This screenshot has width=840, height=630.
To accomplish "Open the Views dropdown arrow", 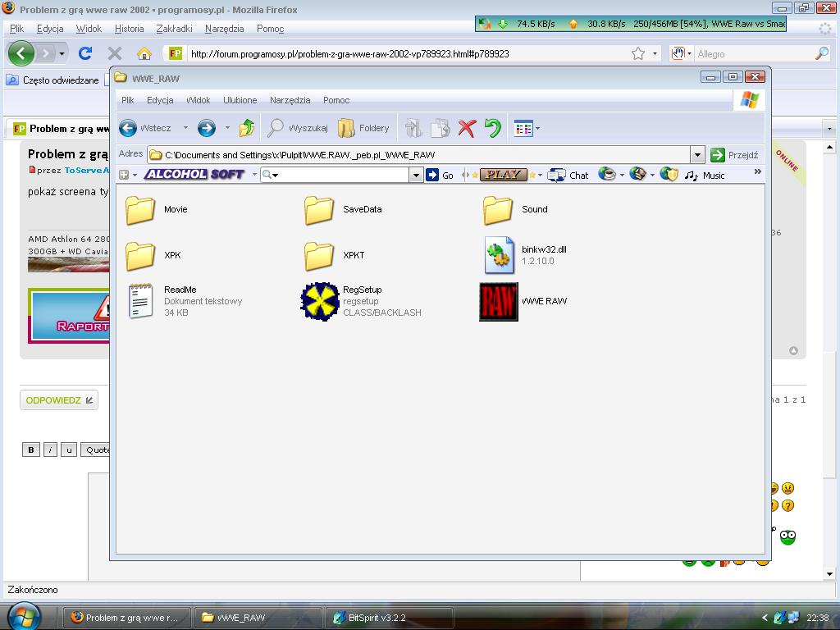I will point(538,128).
